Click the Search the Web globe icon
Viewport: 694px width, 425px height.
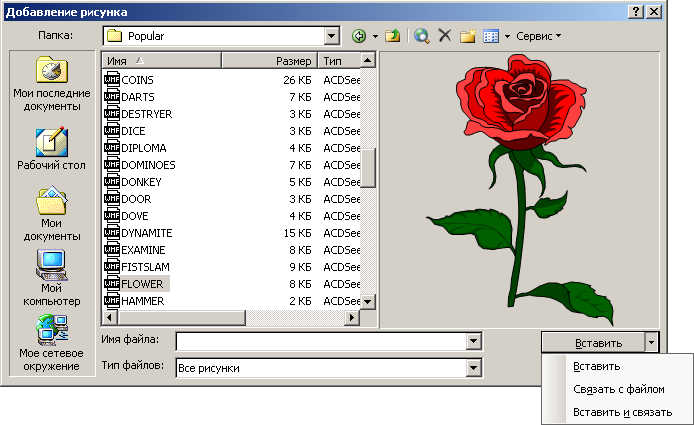point(422,36)
